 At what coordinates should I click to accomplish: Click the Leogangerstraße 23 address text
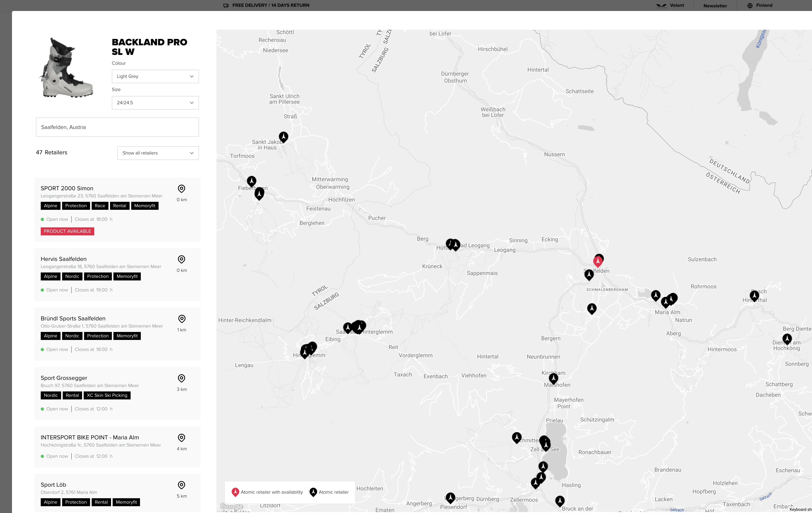[x=101, y=196]
